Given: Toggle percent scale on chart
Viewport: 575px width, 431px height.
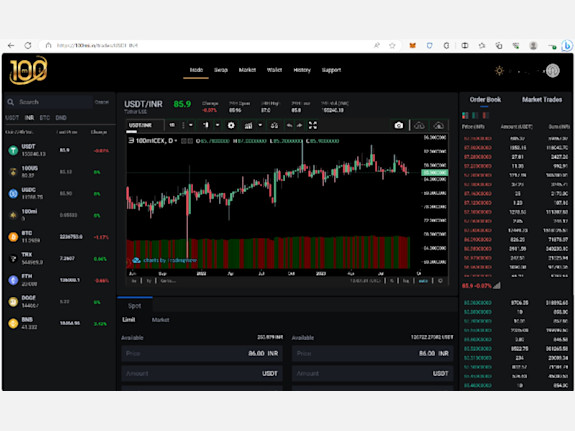Looking at the screenshot, I should 392,281.
